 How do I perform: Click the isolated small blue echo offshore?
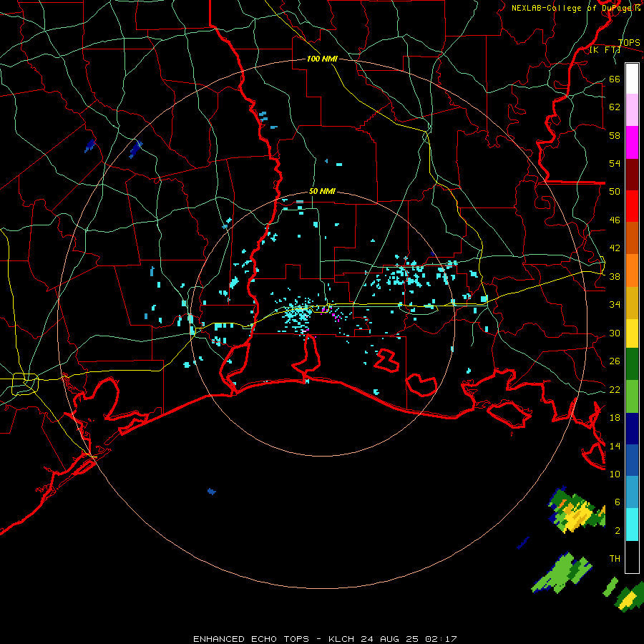(x=212, y=491)
